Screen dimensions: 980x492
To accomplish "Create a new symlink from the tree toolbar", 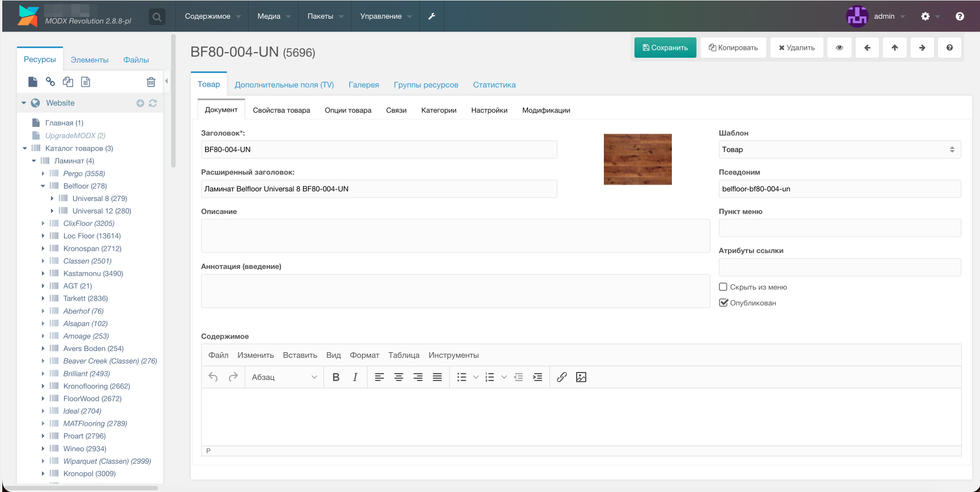I will [68, 82].
